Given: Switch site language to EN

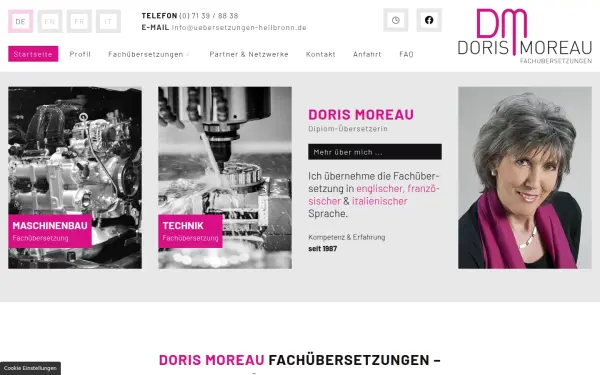Looking at the screenshot, I should pyautogui.click(x=50, y=21).
